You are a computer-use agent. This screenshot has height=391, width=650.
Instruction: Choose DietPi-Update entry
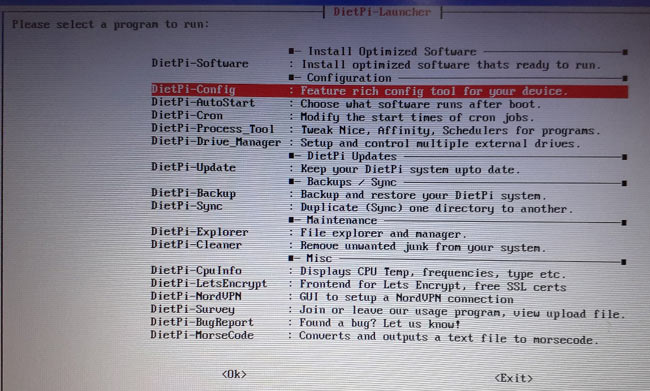pyautogui.click(x=194, y=167)
